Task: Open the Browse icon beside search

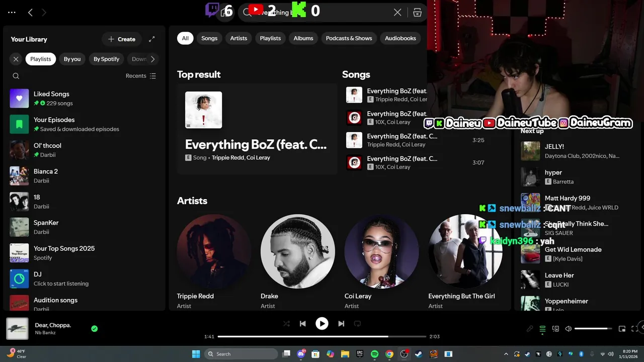Action: pyautogui.click(x=417, y=13)
